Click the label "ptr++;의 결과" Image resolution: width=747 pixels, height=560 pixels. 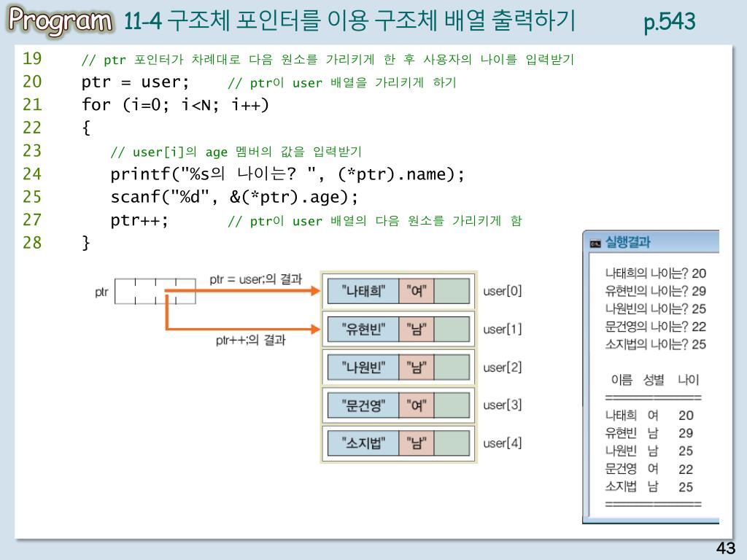tap(251, 340)
